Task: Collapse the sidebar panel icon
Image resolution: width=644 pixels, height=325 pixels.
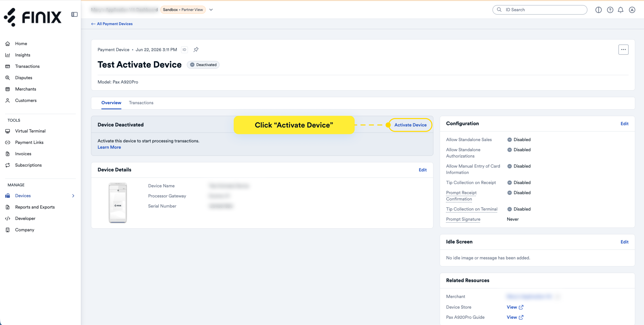Action: tap(74, 14)
